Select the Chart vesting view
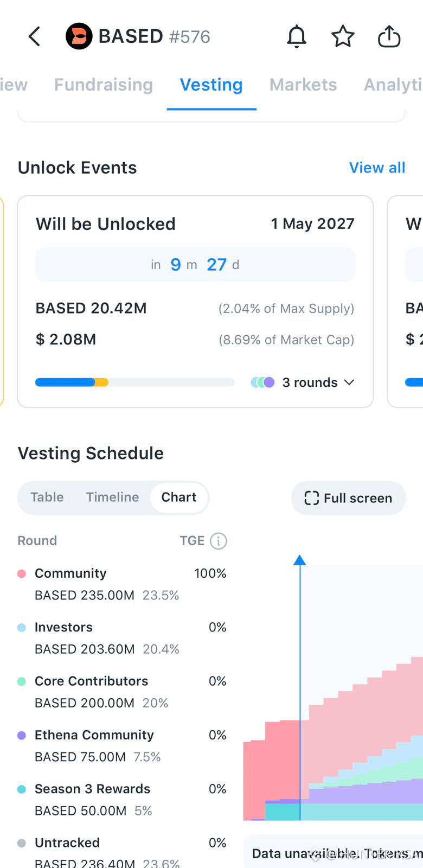423x868 pixels. click(x=179, y=497)
